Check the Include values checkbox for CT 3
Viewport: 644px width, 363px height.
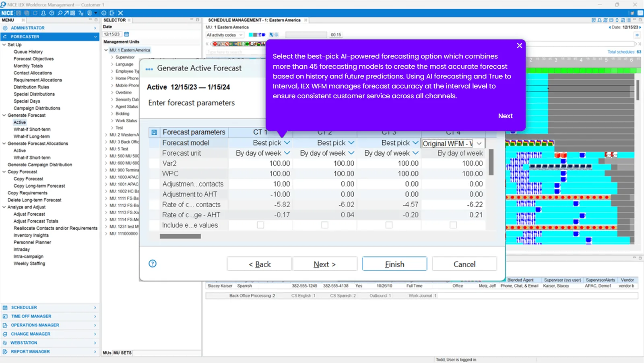389,225
